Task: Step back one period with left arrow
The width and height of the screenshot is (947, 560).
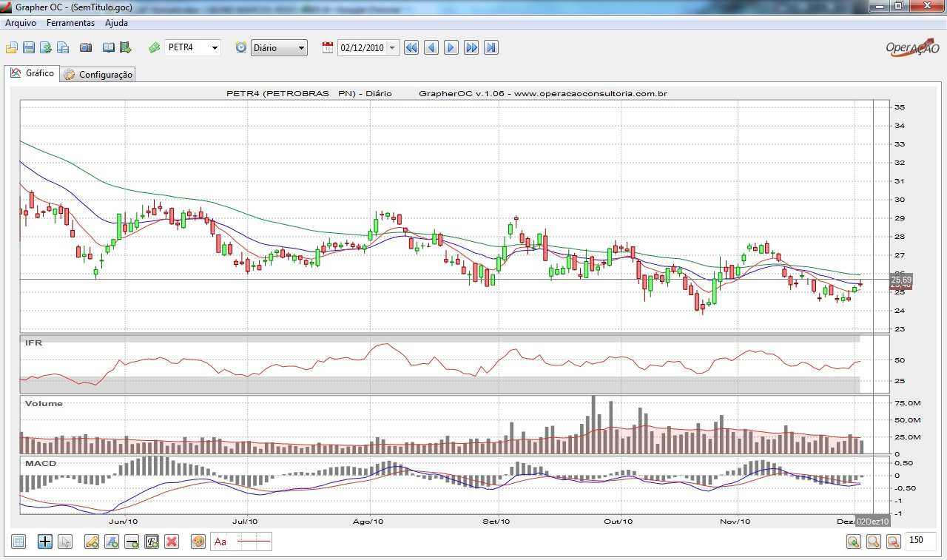Action: pyautogui.click(x=431, y=47)
